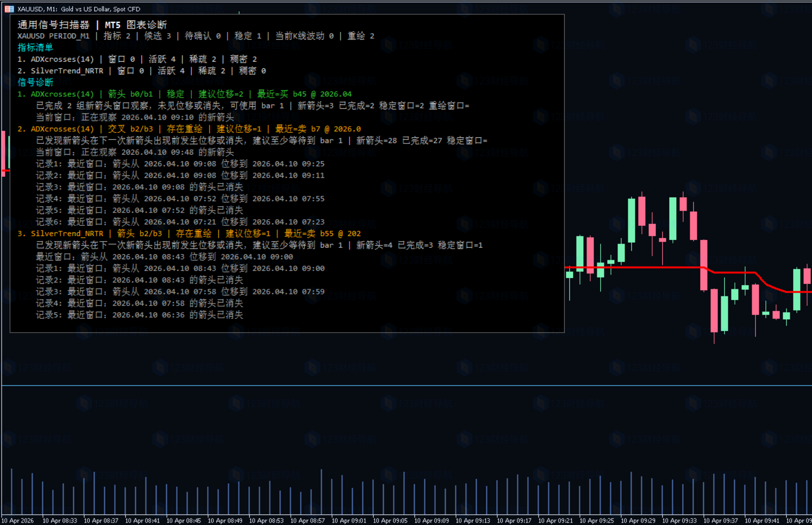Viewport: 812px width, 525px height.
Task: Click time axis label '10 Apr 08:57'
Action: point(307,521)
